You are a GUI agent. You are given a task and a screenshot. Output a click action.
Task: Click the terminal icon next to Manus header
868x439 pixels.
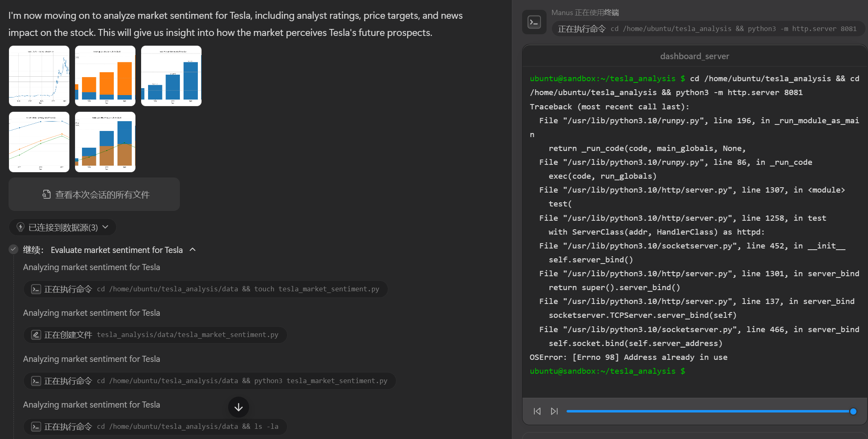[x=534, y=22]
